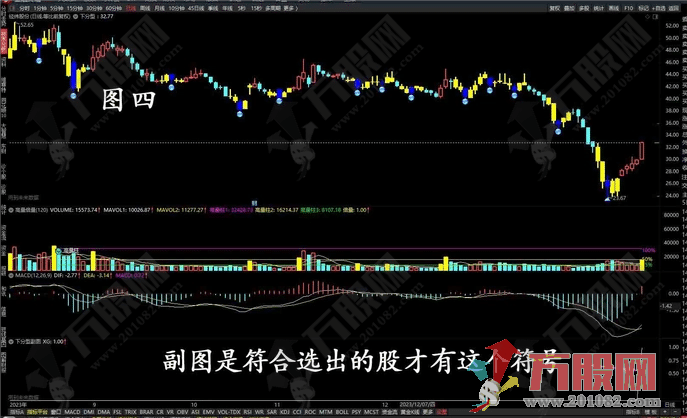Click the red settings tab after the bottom 更多
The width and height of the screenshot is (687, 418).
pos(441,412)
